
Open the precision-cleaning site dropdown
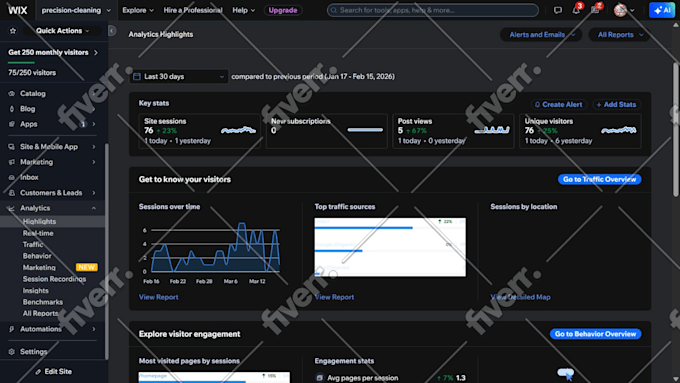point(76,10)
